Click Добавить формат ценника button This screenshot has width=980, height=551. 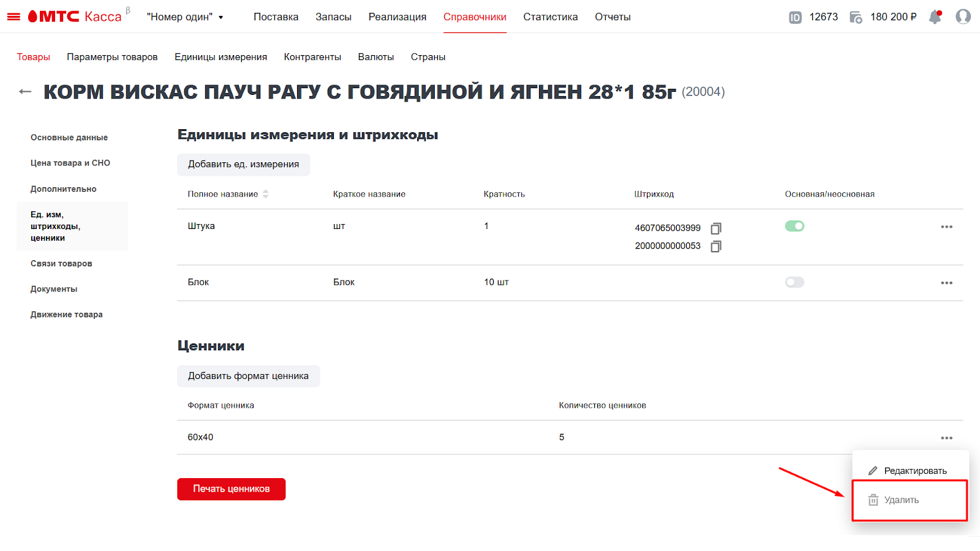[248, 376]
